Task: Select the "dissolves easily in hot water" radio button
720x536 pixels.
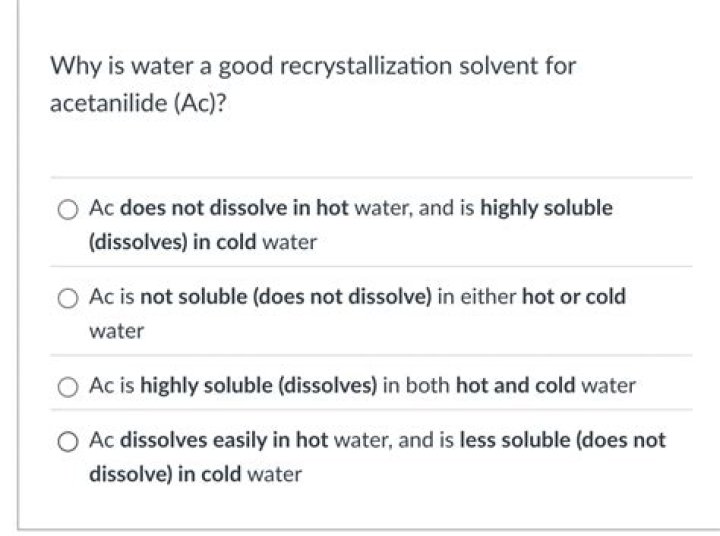Action: [x=68, y=440]
